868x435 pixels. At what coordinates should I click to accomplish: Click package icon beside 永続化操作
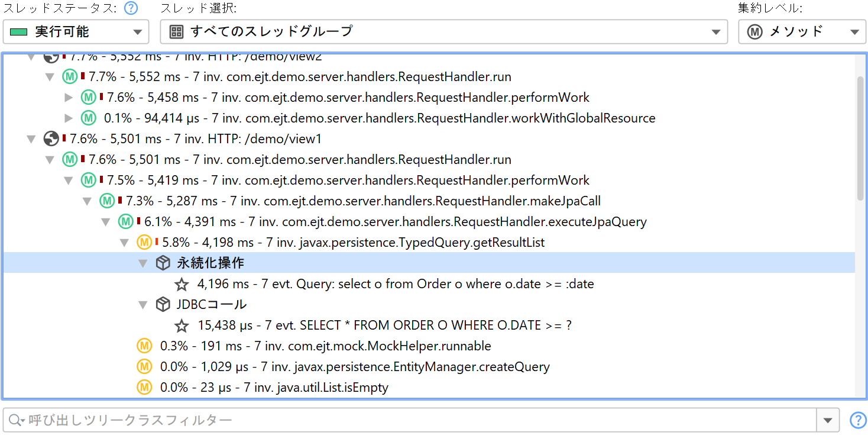pyautogui.click(x=163, y=263)
